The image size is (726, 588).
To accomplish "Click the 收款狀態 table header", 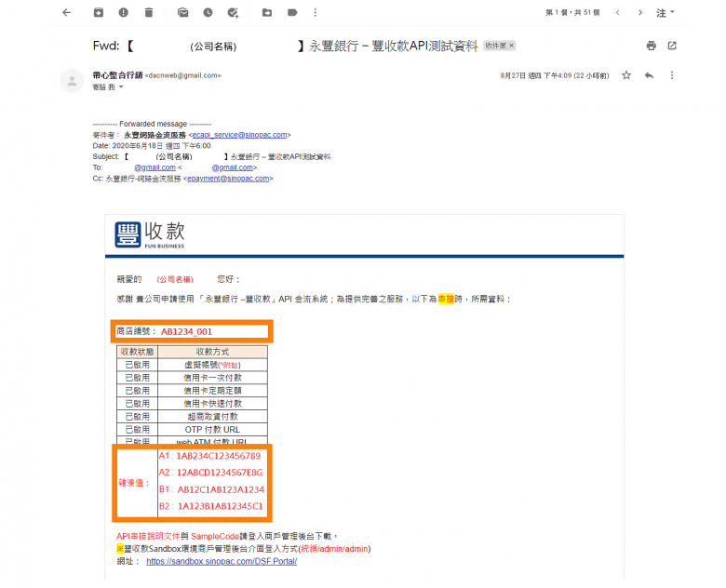I will [138, 352].
